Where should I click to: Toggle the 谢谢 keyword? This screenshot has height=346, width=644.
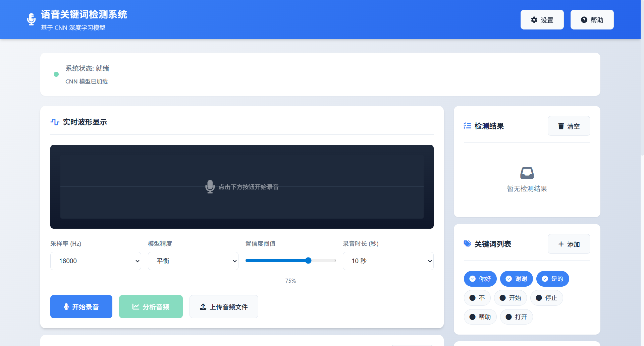pyautogui.click(x=516, y=279)
